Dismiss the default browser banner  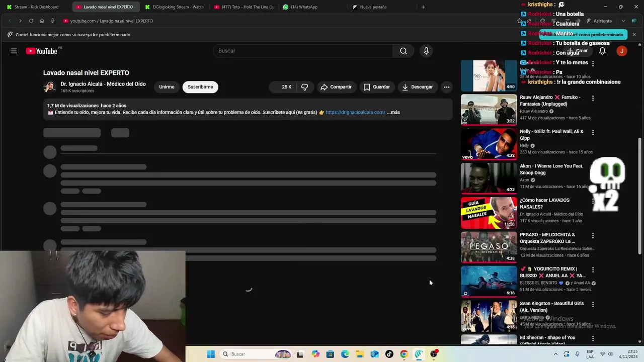coord(634,35)
